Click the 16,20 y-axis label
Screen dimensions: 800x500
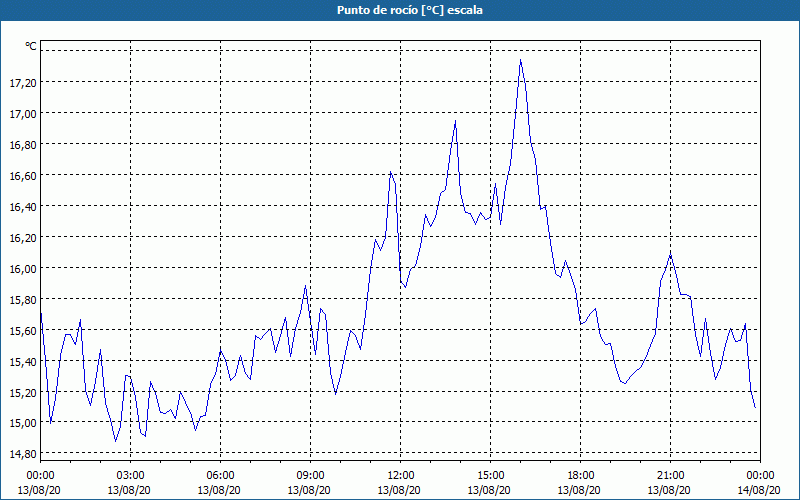[23, 238]
